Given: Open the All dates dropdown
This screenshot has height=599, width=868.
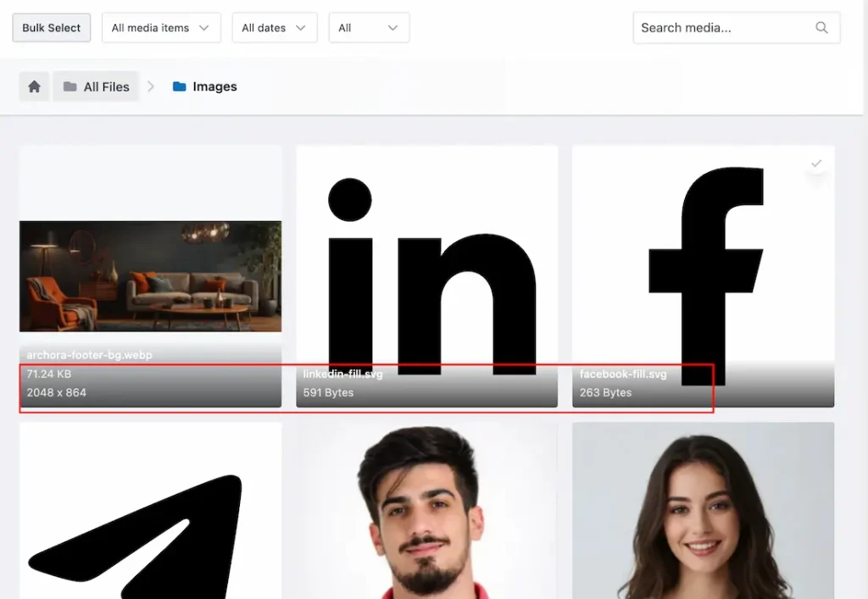Looking at the screenshot, I should (275, 28).
